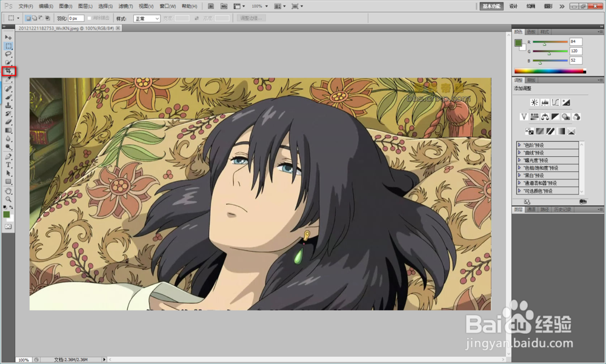Image resolution: width=606 pixels, height=364 pixels.
Task: Select the Zoom tool
Action: (8, 199)
